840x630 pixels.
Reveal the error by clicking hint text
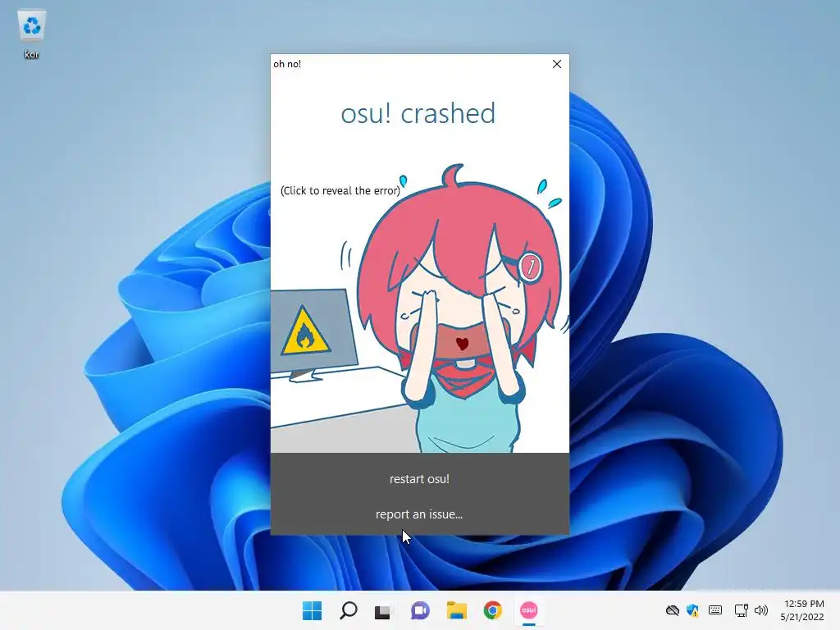pos(340,190)
